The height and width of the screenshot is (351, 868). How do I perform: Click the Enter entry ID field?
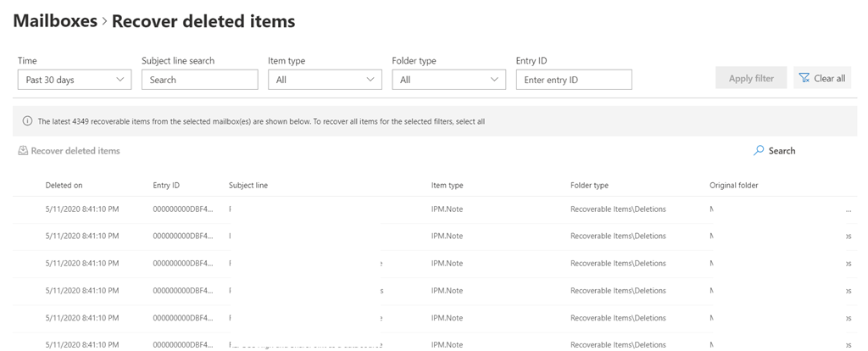pyautogui.click(x=574, y=80)
